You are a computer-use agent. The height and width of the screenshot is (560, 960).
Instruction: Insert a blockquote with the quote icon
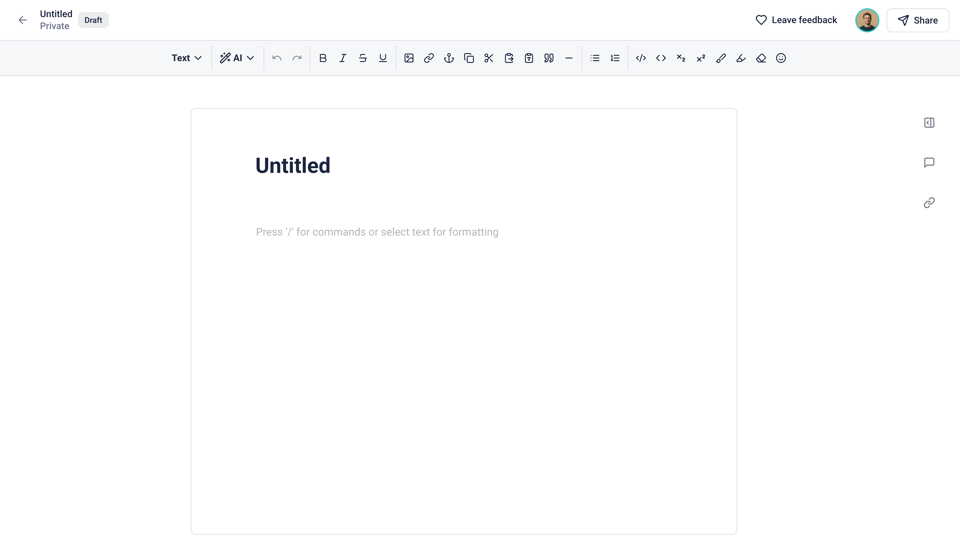tap(549, 58)
